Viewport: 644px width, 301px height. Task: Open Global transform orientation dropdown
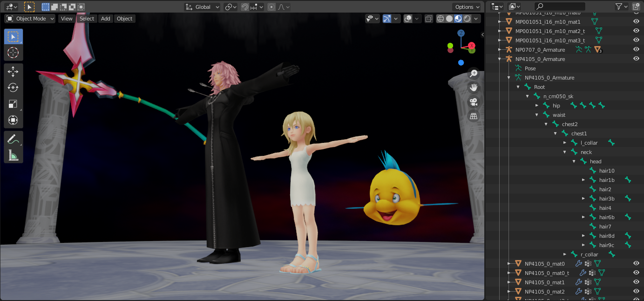[202, 7]
